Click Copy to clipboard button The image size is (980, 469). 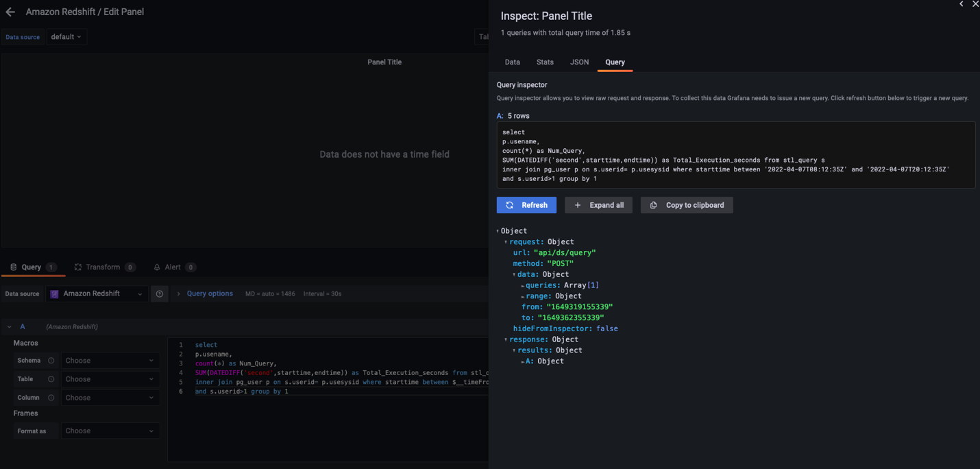tap(687, 205)
